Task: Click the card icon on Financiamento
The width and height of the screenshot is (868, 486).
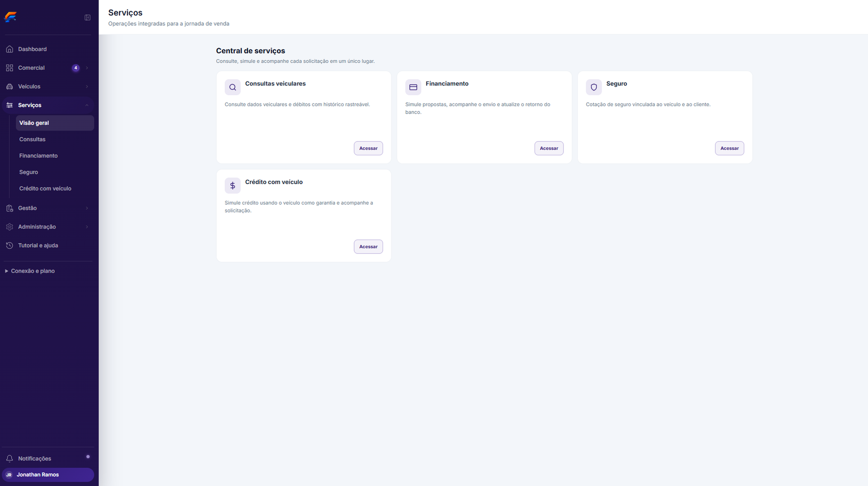Action: (x=413, y=87)
